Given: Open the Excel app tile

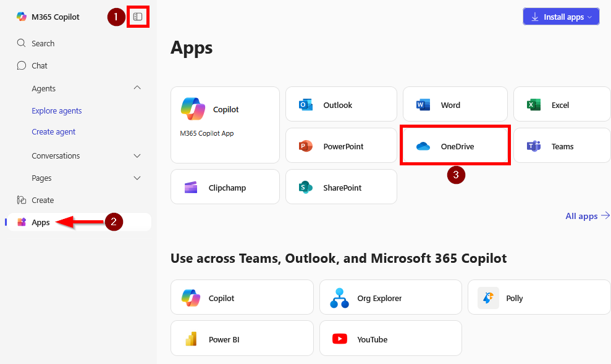Looking at the screenshot, I should coord(561,104).
